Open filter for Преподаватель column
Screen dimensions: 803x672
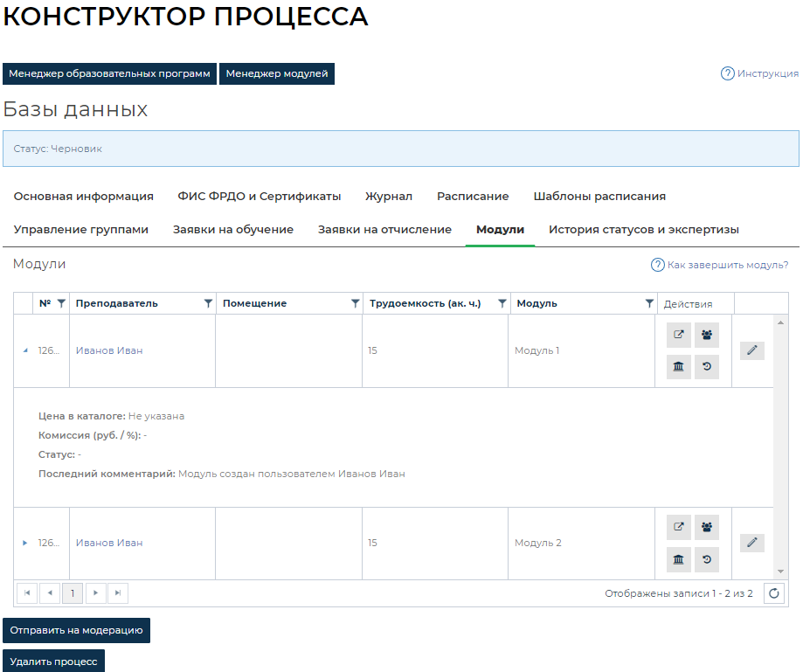point(208,304)
